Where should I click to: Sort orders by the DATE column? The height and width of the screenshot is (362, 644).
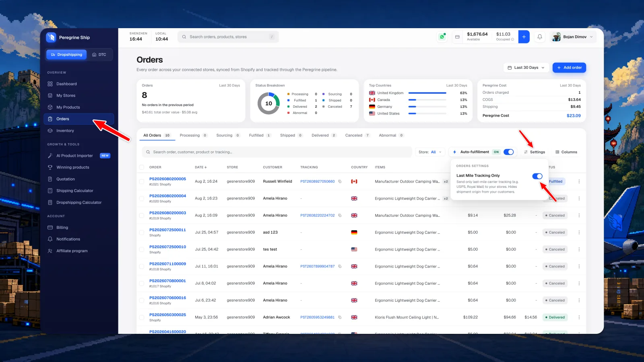coord(201,167)
